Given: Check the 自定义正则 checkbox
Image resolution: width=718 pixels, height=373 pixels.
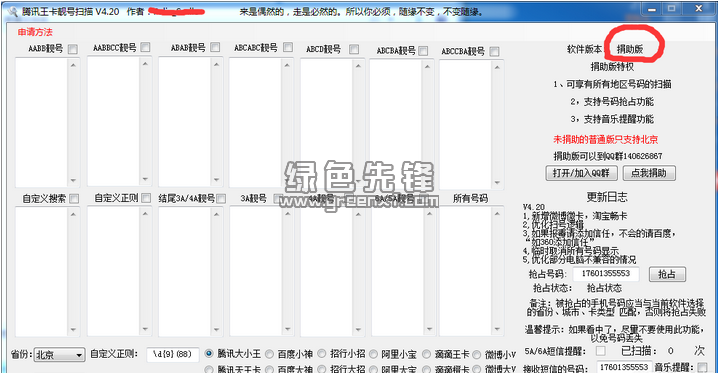Looking at the screenshot, I should pos(146,198).
